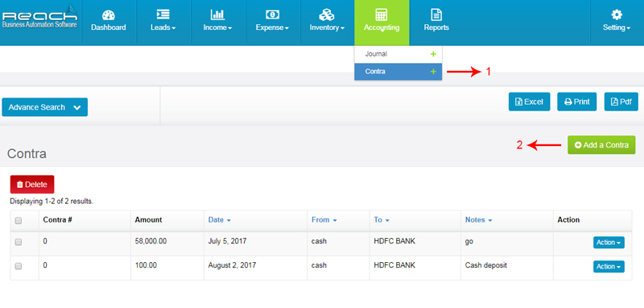Image resolution: width=644 pixels, height=308 pixels.
Task: Click the Income bar chart icon
Action: pyautogui.click(x=217, y=15)
